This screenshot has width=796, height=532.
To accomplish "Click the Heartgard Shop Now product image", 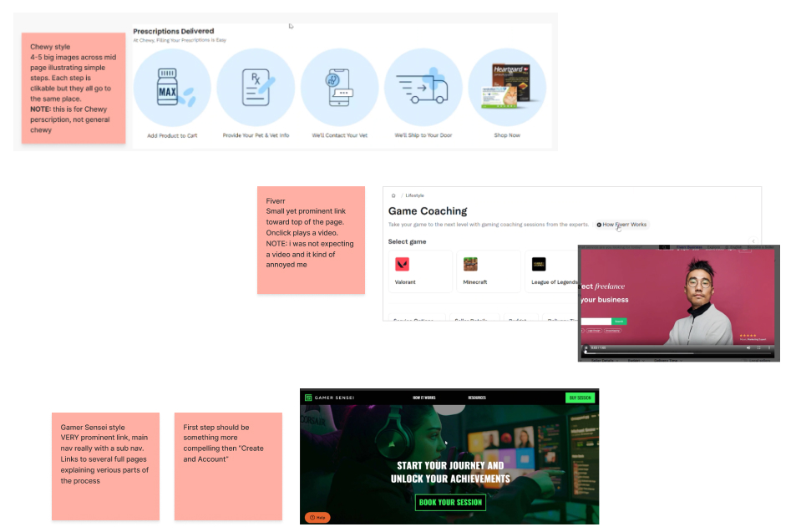I will point(507,88).
